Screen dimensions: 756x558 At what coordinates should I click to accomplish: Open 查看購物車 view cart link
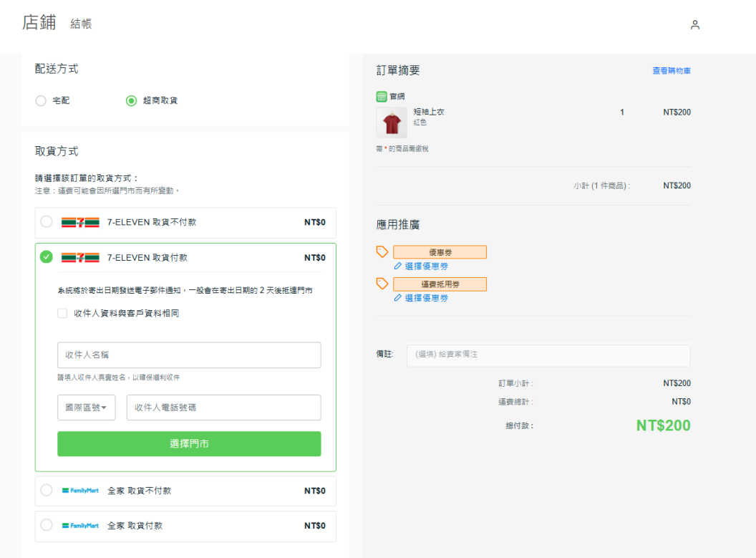coord(671,71)
